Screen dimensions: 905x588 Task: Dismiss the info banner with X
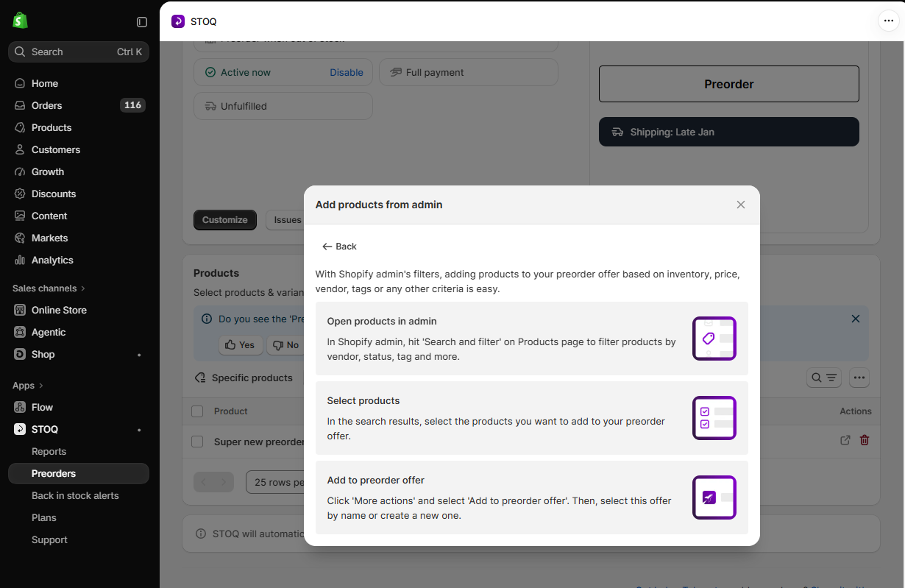click(856, 319)
